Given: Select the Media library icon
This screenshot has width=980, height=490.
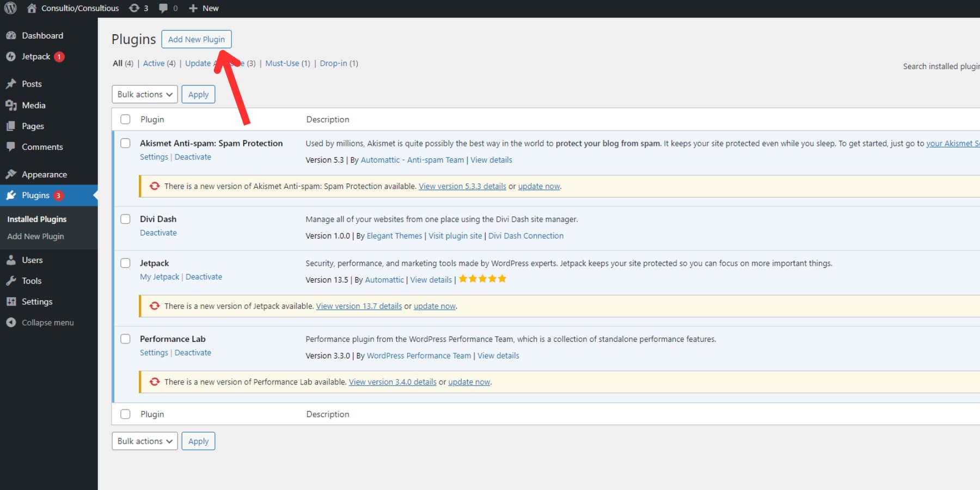Looking at the screenshot, I should click(12, 105).
